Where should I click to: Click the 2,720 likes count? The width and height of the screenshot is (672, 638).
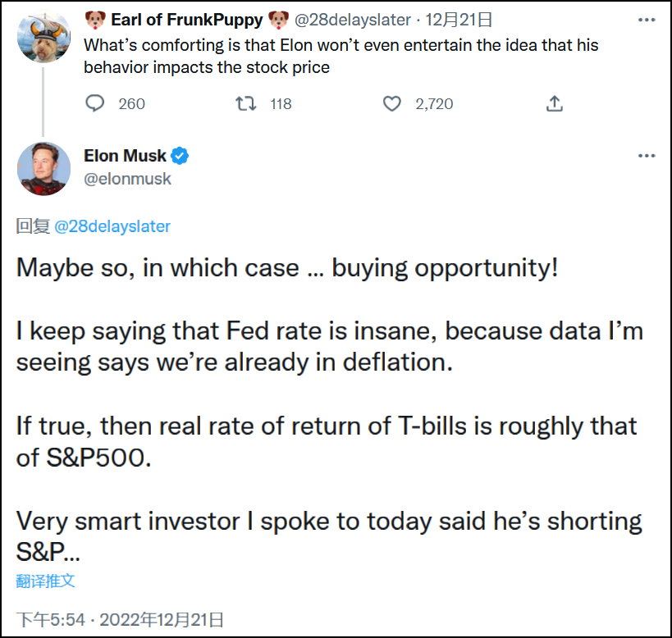click(x=434, y=103)
